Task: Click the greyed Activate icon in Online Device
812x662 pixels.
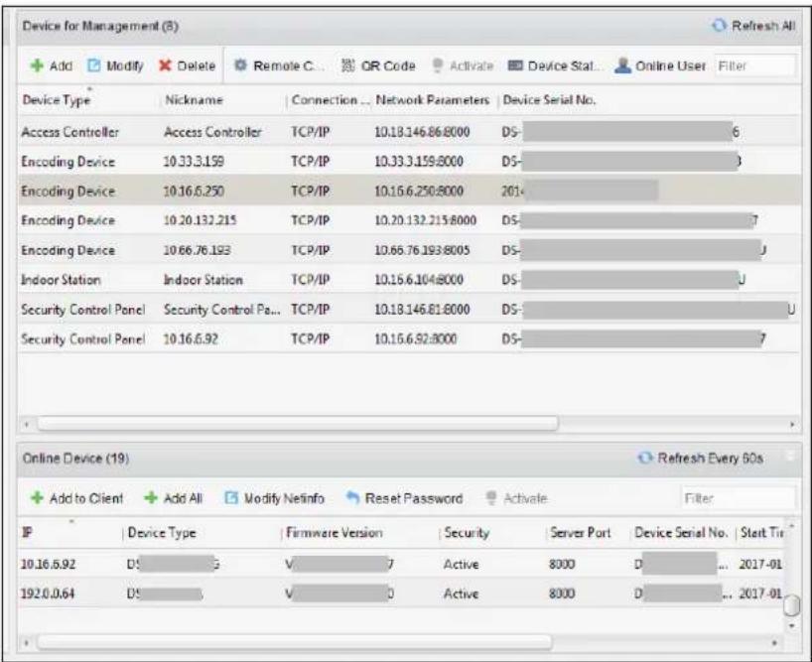Action: [x=491, y=498]
